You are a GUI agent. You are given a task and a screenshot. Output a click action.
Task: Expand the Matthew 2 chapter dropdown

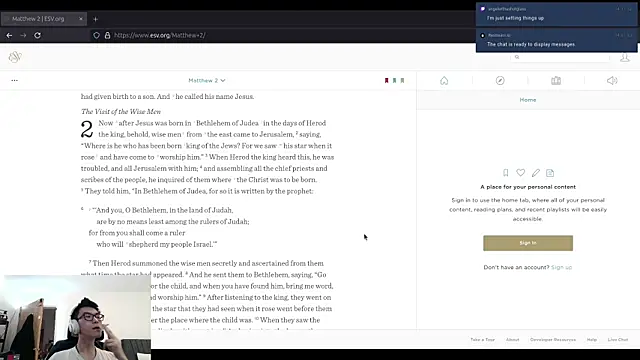[x=207, y=80]
